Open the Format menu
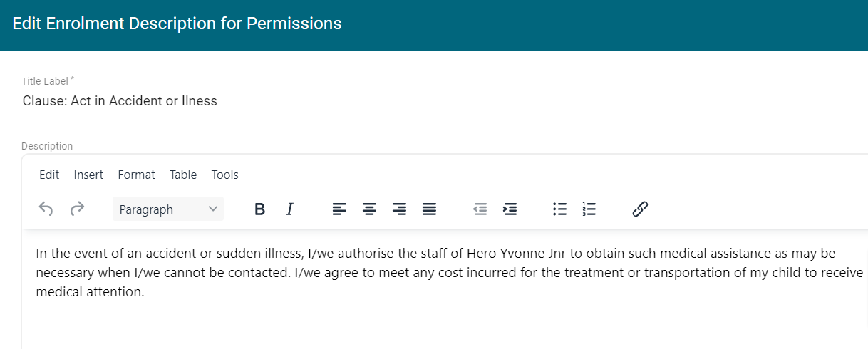Viewport: 868px width, 349px height. 136,174
